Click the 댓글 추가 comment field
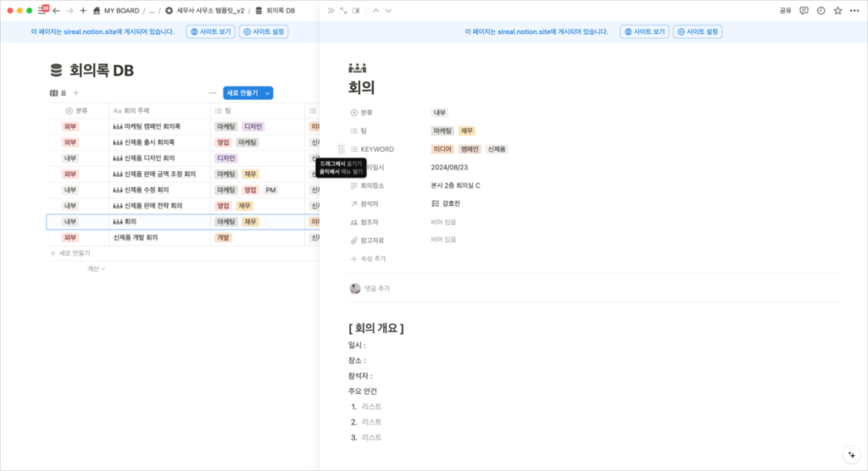Image resolution: width=868 pixels, height=471 pixels. tap(377, 288)
